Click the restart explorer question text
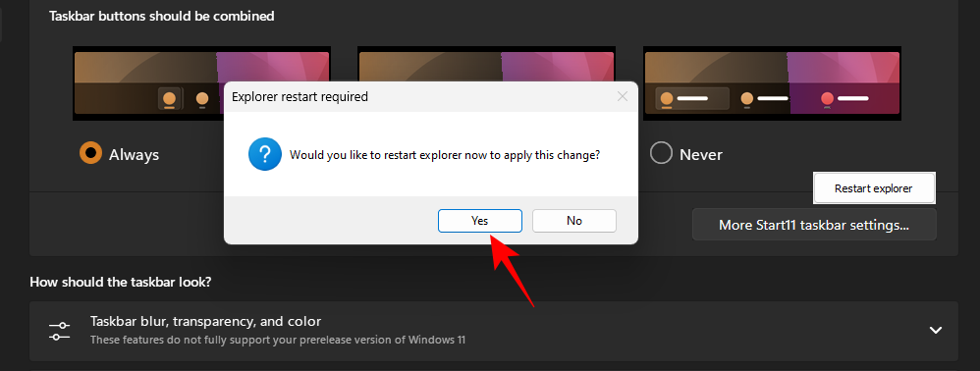Screen dimensions: 980x371 pyautogui.click(x=445, y=155)
